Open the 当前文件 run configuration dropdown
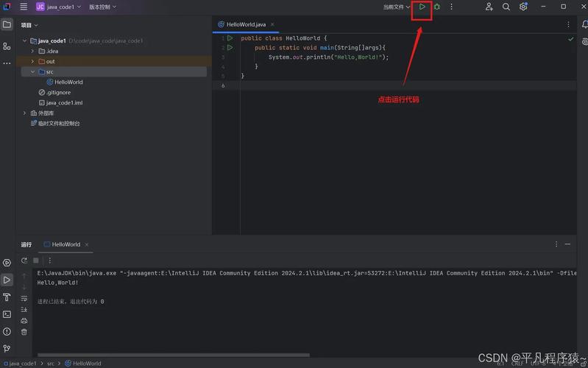 397,7
